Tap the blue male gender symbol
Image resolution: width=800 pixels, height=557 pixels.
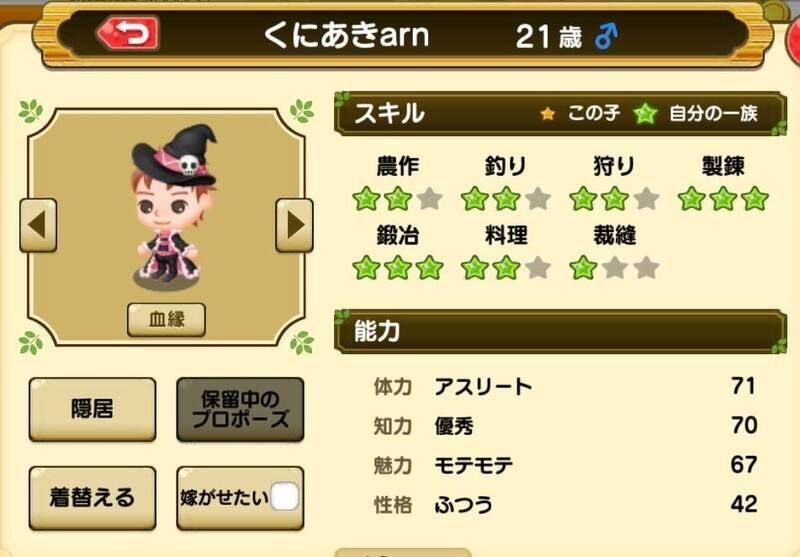(x=606, y=36)
